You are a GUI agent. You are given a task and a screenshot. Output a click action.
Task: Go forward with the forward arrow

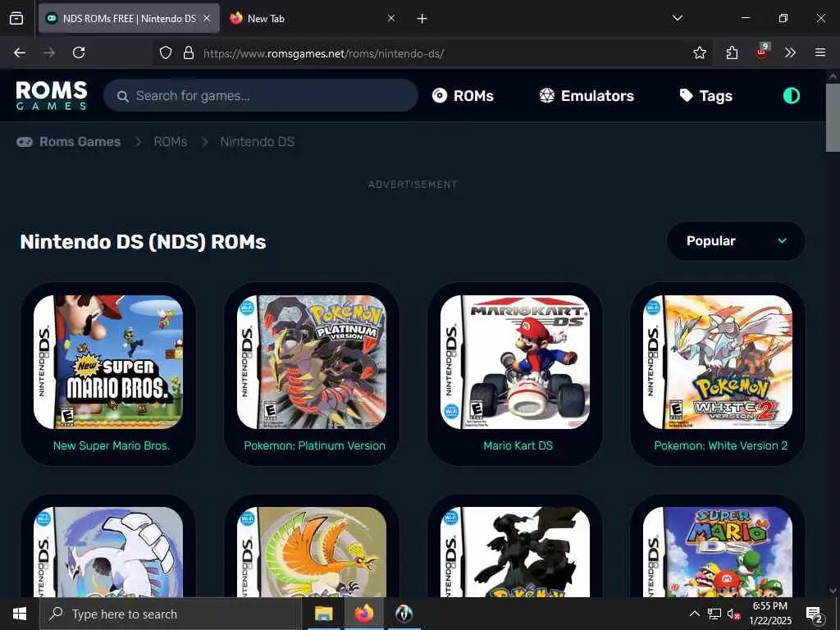point(49,52)
